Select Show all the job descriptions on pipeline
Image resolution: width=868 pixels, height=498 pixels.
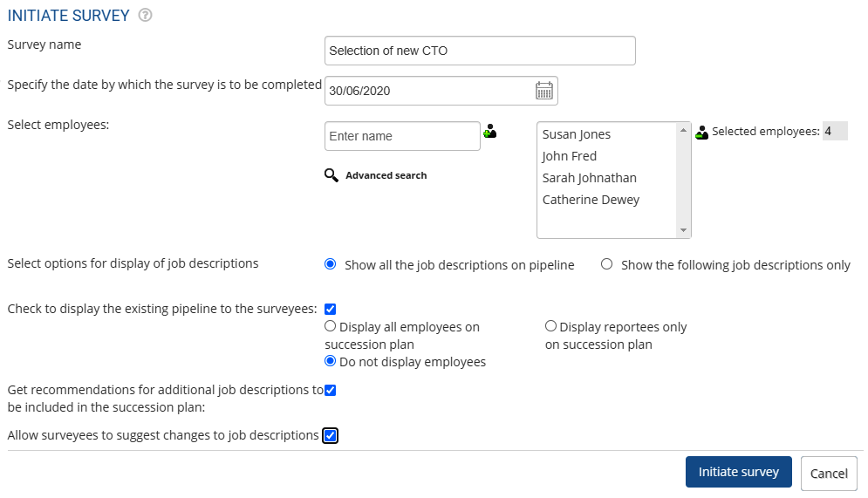coord(330,264)
